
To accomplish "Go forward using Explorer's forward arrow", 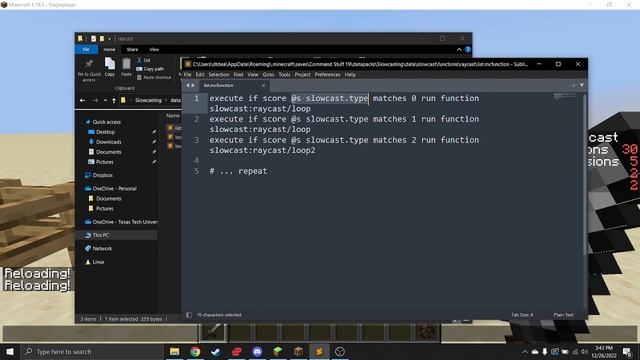I will click(x=95, y=100).
